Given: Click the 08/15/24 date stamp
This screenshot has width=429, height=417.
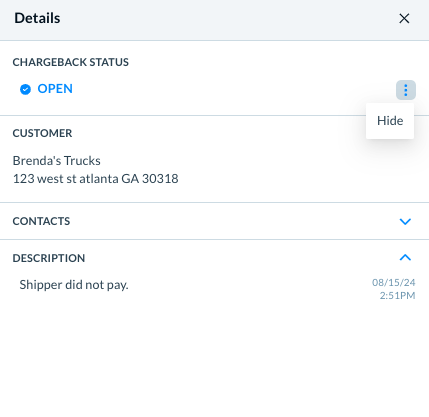Looking at the screenshot, I should click(394, 282).
